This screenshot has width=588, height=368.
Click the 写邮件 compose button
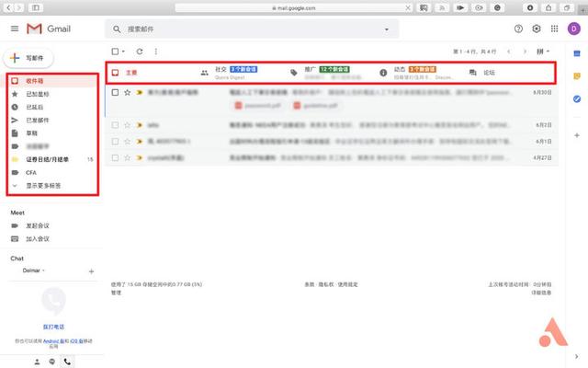coord(28,58)
